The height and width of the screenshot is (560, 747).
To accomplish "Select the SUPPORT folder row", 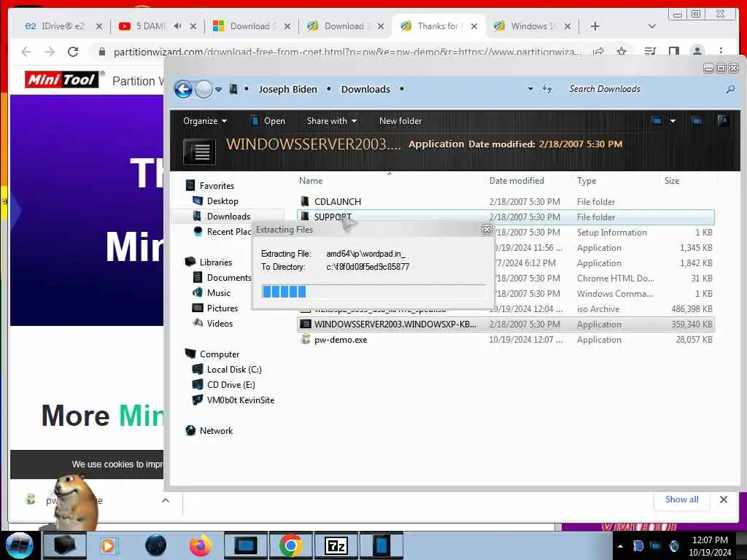I will tap(506, 217).
